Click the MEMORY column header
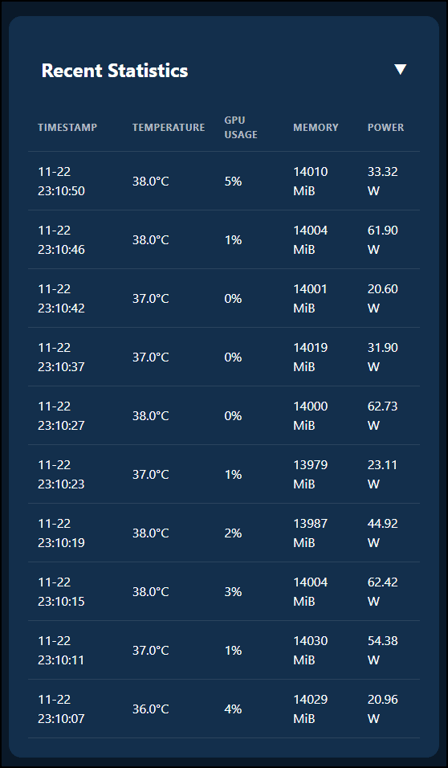This screenshot has height=768, width=448. click(x=316, y=127)
